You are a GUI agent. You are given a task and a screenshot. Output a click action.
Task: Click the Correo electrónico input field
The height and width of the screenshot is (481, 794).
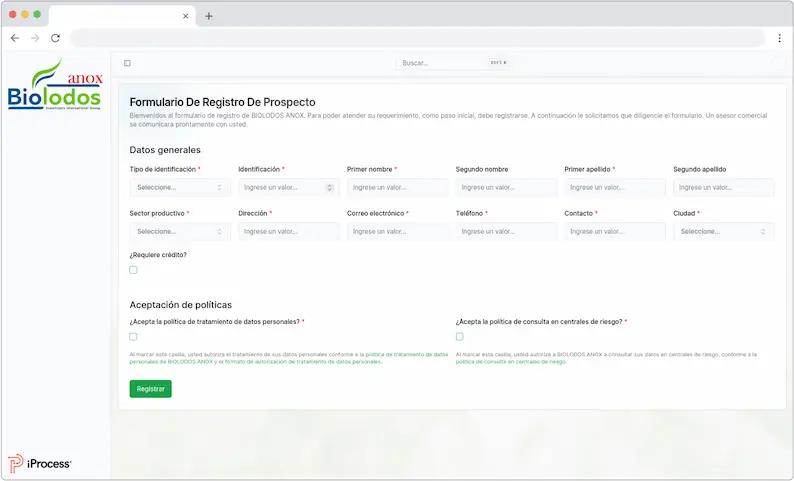[397, 231]
